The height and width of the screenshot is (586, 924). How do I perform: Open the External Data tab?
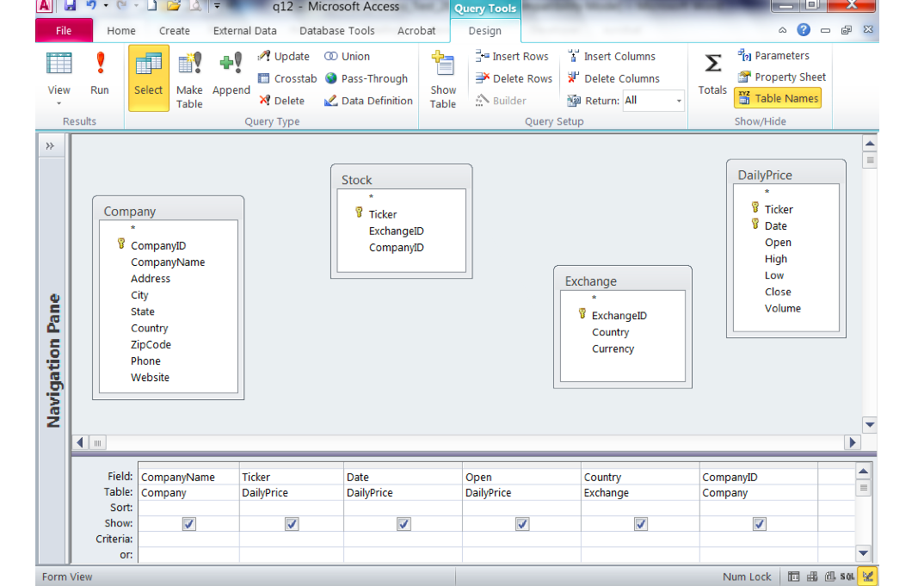[x=244, y=31]
